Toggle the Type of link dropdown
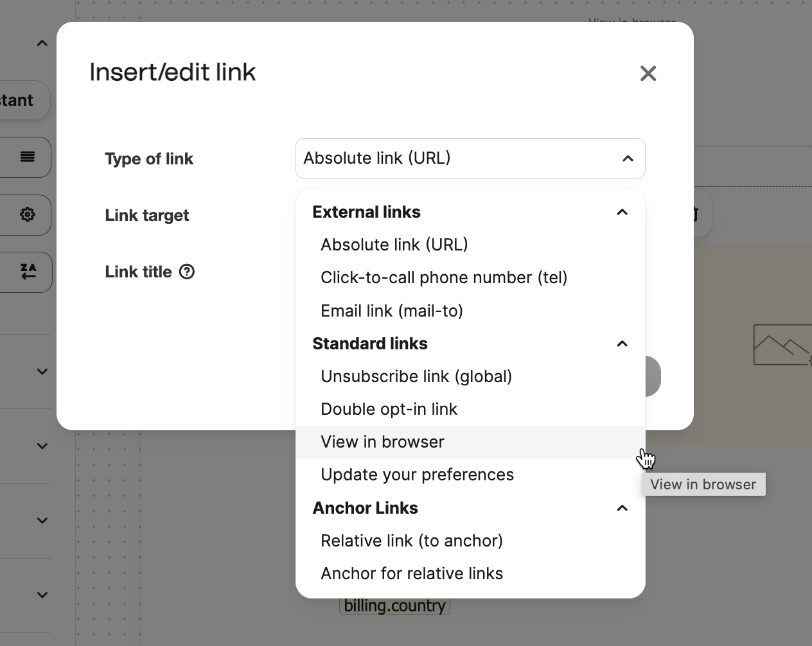Image resolution: width=812 pixels, height=646 pixels. [470, 158]
